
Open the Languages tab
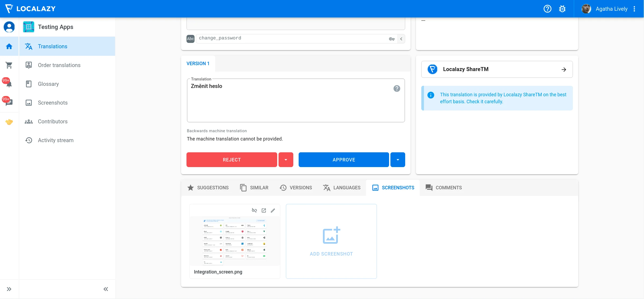click(x=342, y=188)
